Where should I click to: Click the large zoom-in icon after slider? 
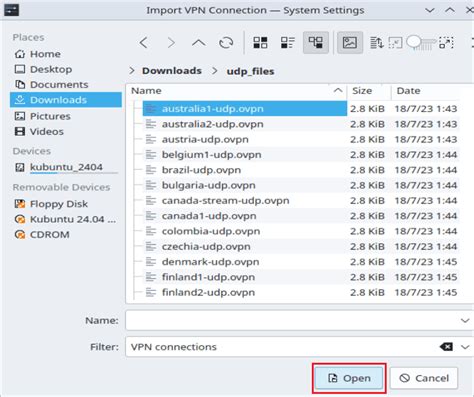tap(446, 43)
